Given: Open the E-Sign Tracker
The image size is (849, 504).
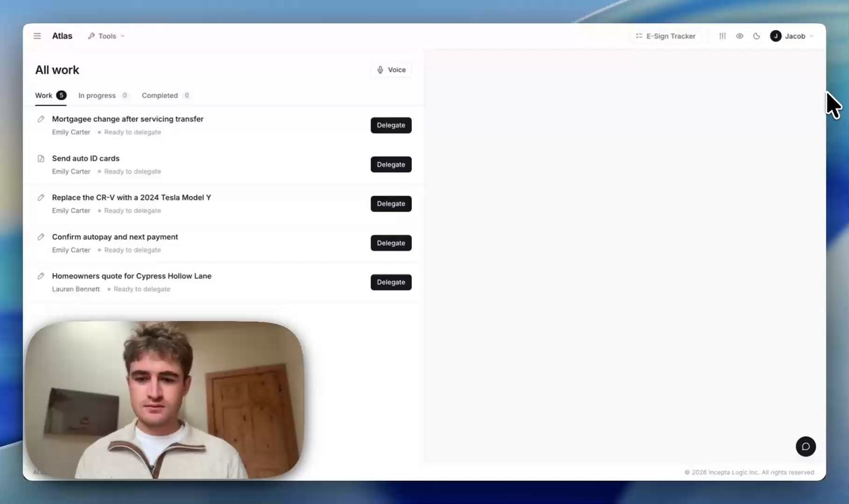Looking at the screenshot, I should (x=665, y=36).
